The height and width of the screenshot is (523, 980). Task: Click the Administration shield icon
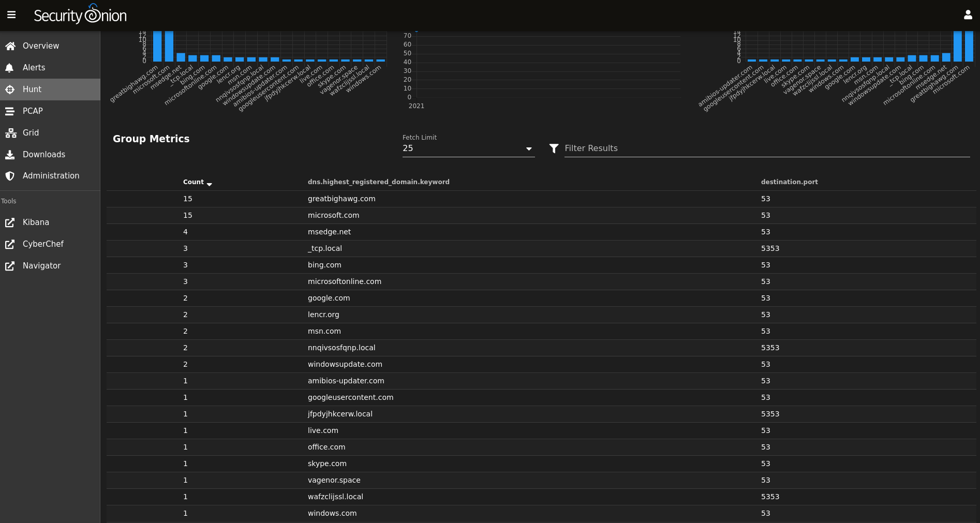(10, 176)
